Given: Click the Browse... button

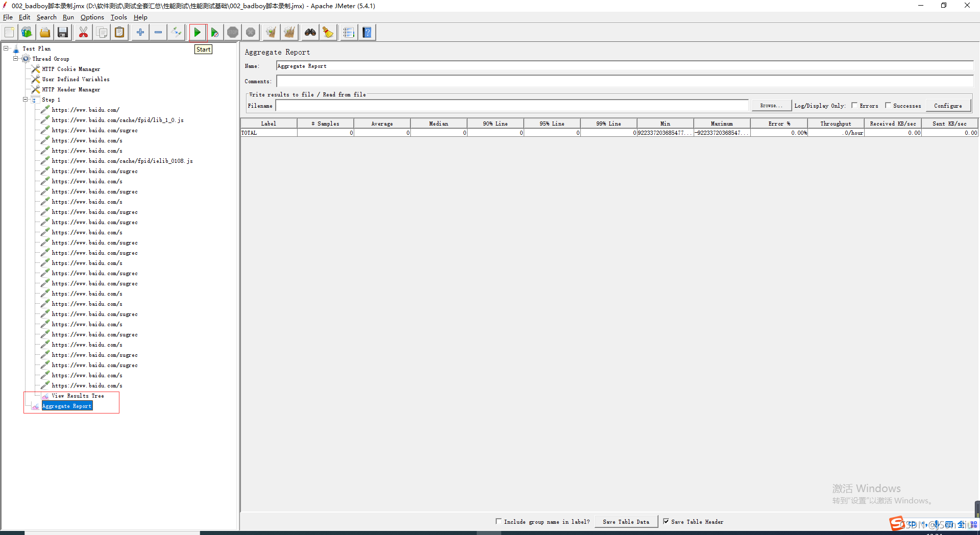Looking at the screenshot, I should (771, 106).
